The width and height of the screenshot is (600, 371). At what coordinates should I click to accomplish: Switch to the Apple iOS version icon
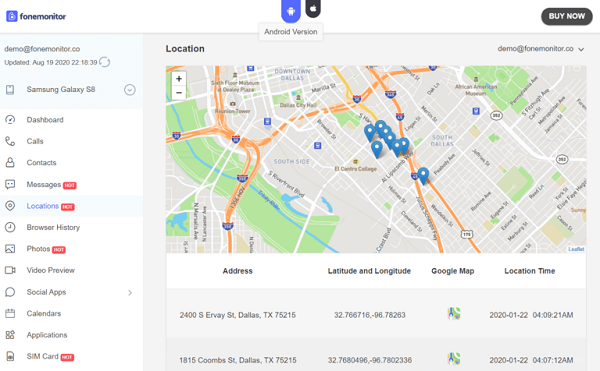click(x=313, y=8)
